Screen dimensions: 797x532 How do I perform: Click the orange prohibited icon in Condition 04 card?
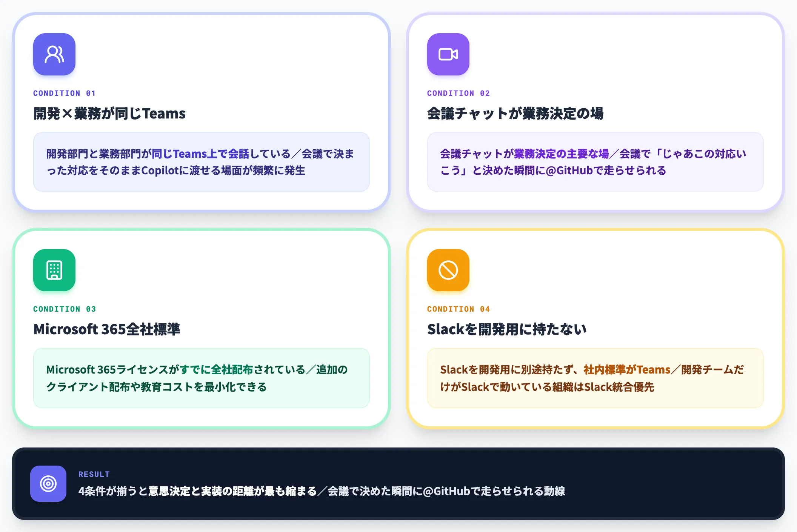[x=448, y=270]
